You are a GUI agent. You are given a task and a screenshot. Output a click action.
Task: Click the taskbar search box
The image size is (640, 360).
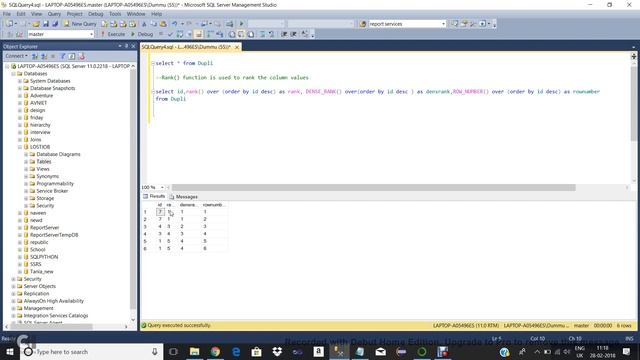pyautogui.click(x=91, y=352)
